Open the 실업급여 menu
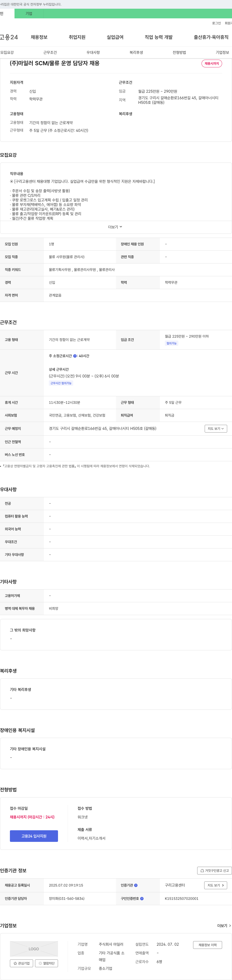This screenshot has width=232, height=980. [115, 37]
